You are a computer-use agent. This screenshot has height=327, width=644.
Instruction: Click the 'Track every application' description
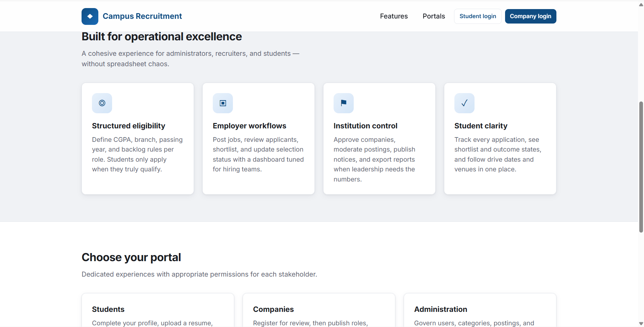pyautogui.click(x=498, y=154)
